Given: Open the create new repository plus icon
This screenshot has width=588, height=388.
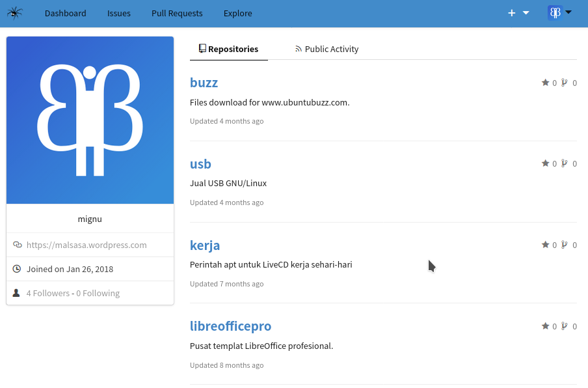Looking at the screenshot, I should (x=512, y=12).
